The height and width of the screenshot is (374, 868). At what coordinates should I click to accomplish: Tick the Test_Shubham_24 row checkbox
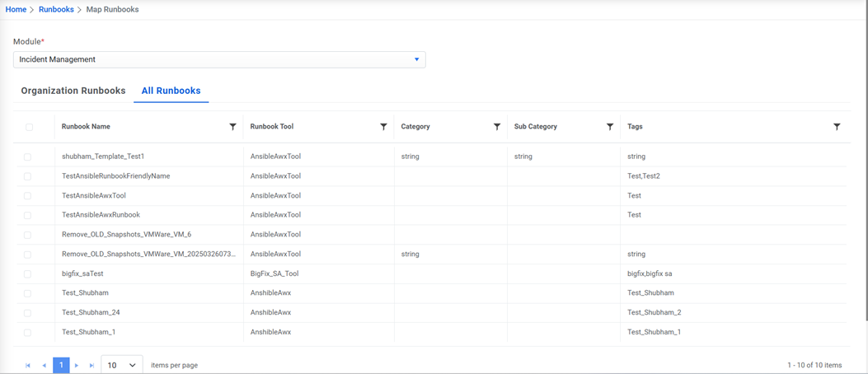click(x=27, y=313)
